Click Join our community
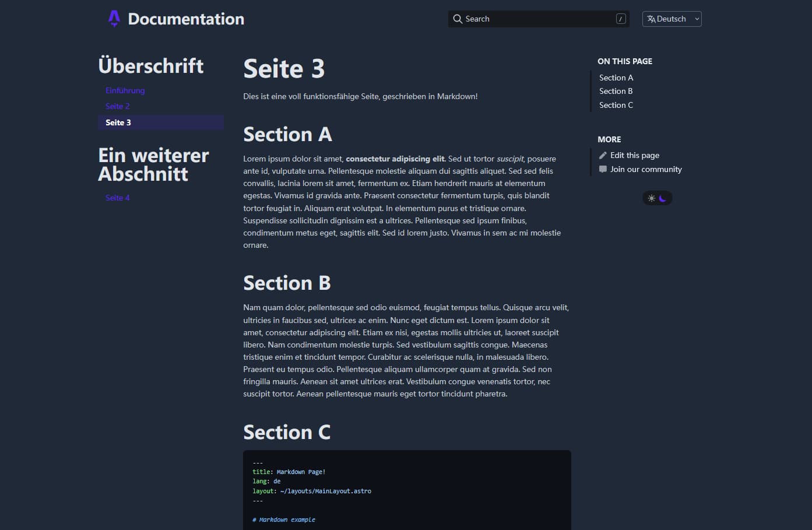 [646, 169]
